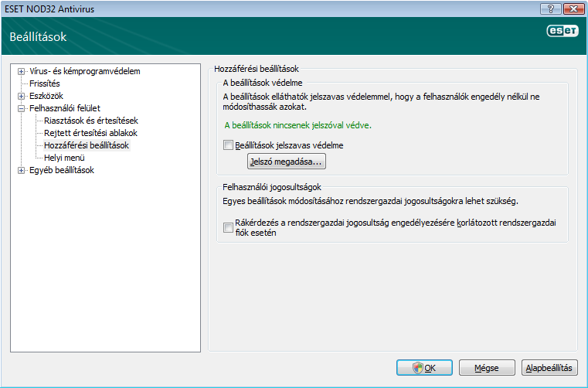Click the green 'nincsenek jelszóval védve' status text
The height and width of the screenshot is (388, 588).
point(297,125)
